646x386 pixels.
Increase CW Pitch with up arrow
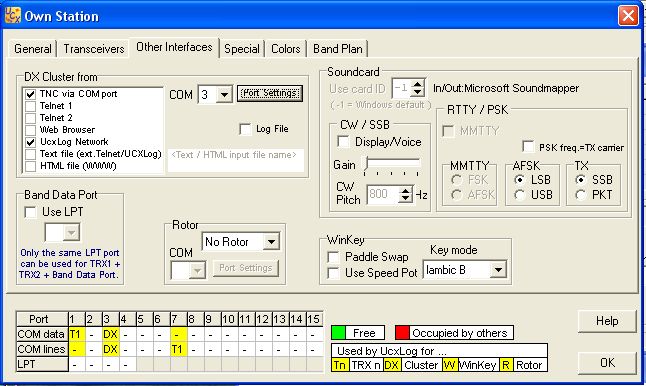point(406,190)
